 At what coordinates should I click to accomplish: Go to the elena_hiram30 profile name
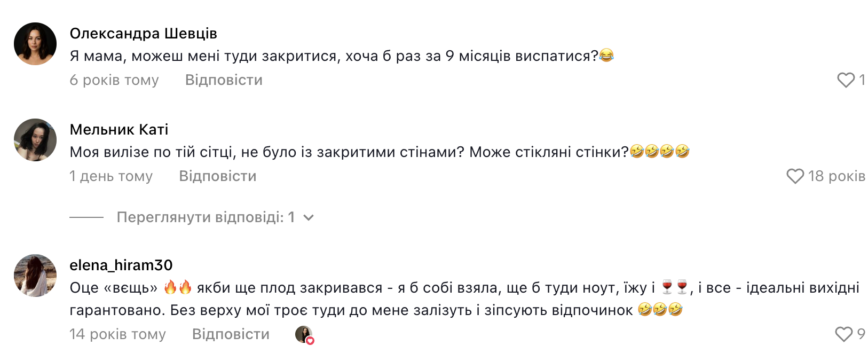point(121,265)
